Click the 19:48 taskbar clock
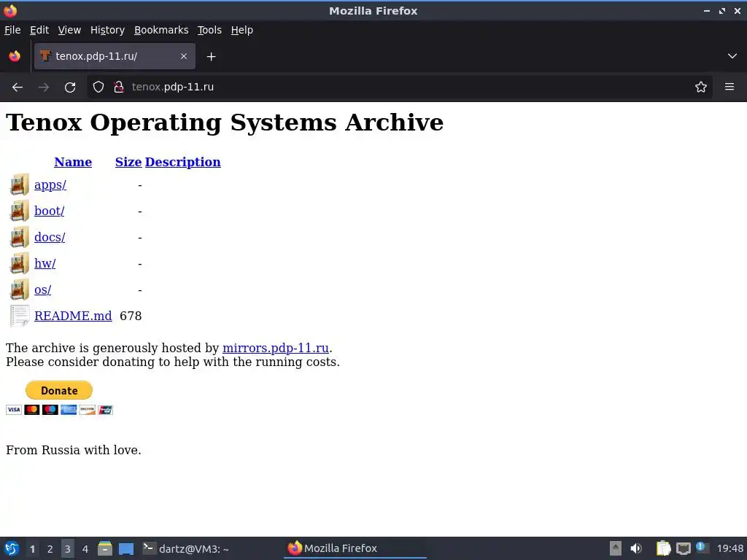The height and width of the screenshot is (560, 747). pos(729,548)
